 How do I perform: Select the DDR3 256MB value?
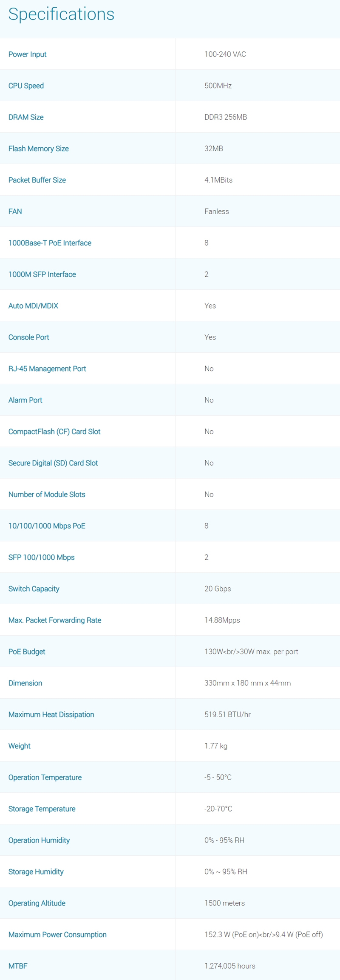(x=225, y=117)
